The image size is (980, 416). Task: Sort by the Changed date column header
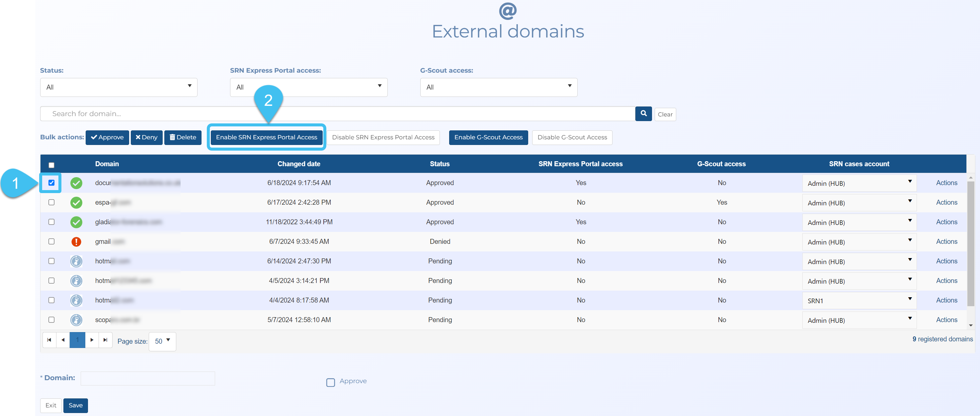tap(299, 164)
